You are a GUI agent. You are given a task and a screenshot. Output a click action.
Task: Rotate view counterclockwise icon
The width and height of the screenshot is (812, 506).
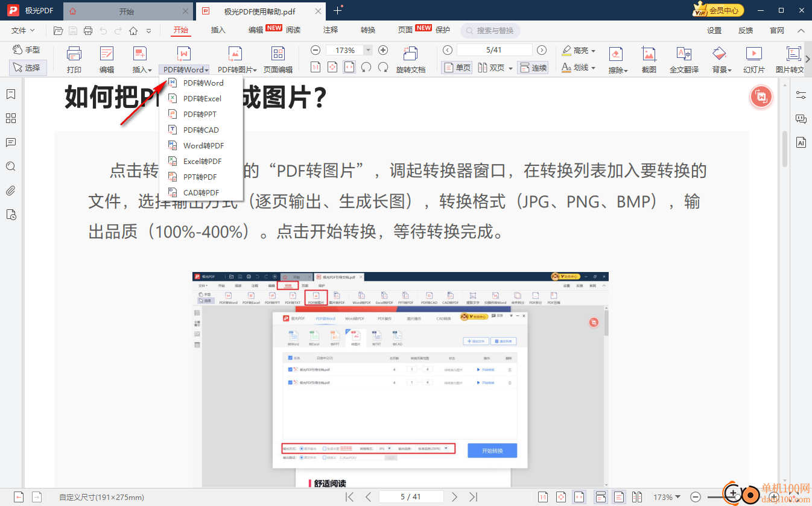pos(366,68)
